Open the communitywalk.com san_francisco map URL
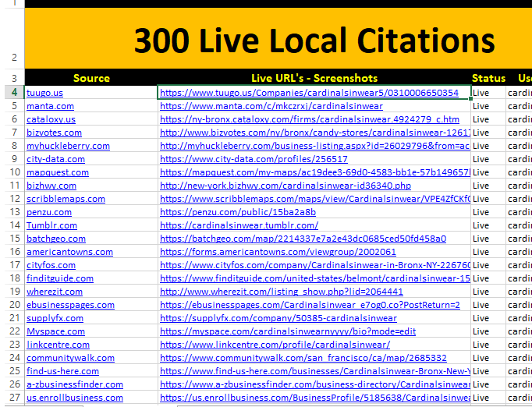This screenshot has width=532, height=407. point(303,358)
